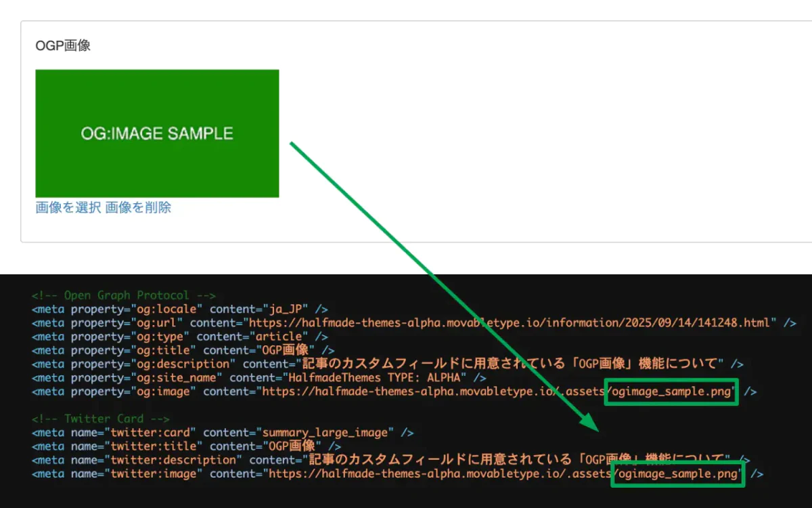
Task: Click the og:locale meta tag line
Action: 179,309
